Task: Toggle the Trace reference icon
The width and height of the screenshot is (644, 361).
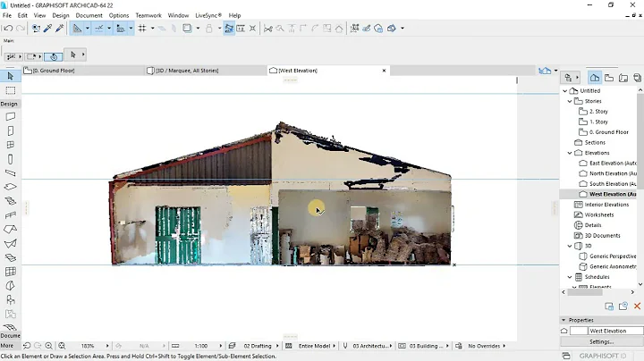Action: coord(187,29)
